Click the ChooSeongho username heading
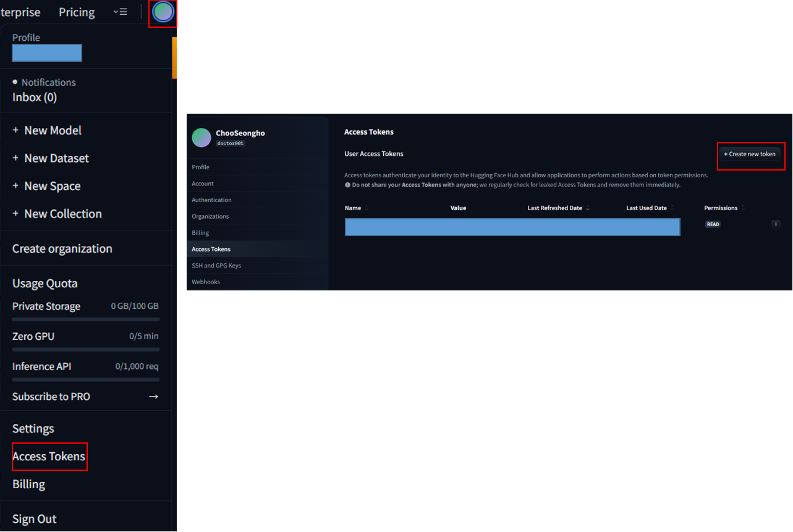The image size is (793, 532). 240,133
